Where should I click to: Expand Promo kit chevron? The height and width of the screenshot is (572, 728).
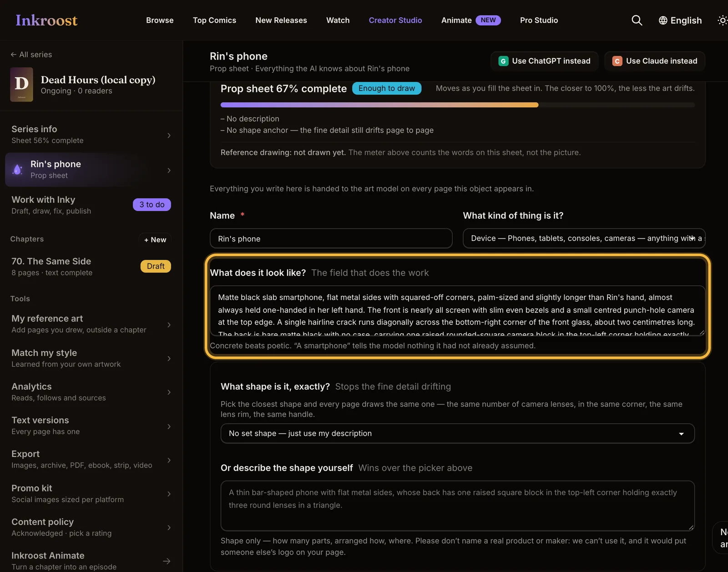(169, 494)
